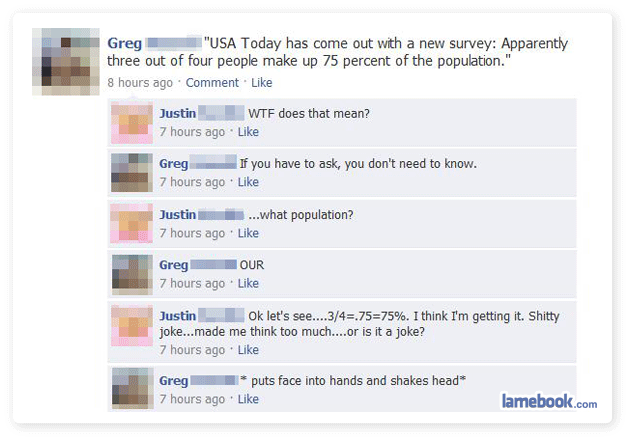
Task: Click Justin's name on '3/4=.75=75%' comment
Action: coord(178,316)
